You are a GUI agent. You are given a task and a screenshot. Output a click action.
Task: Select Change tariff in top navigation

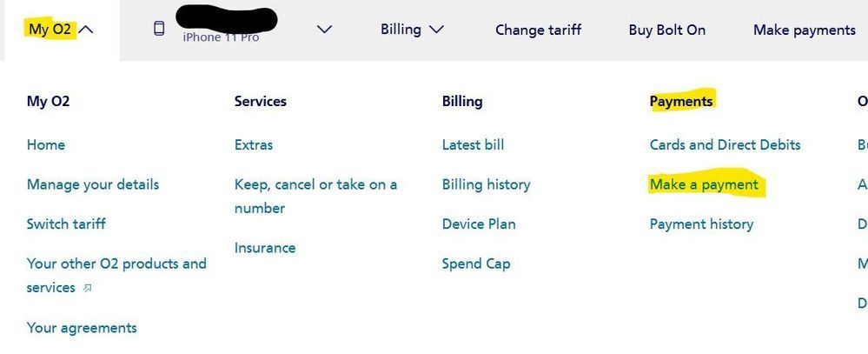tap(538, 30)
